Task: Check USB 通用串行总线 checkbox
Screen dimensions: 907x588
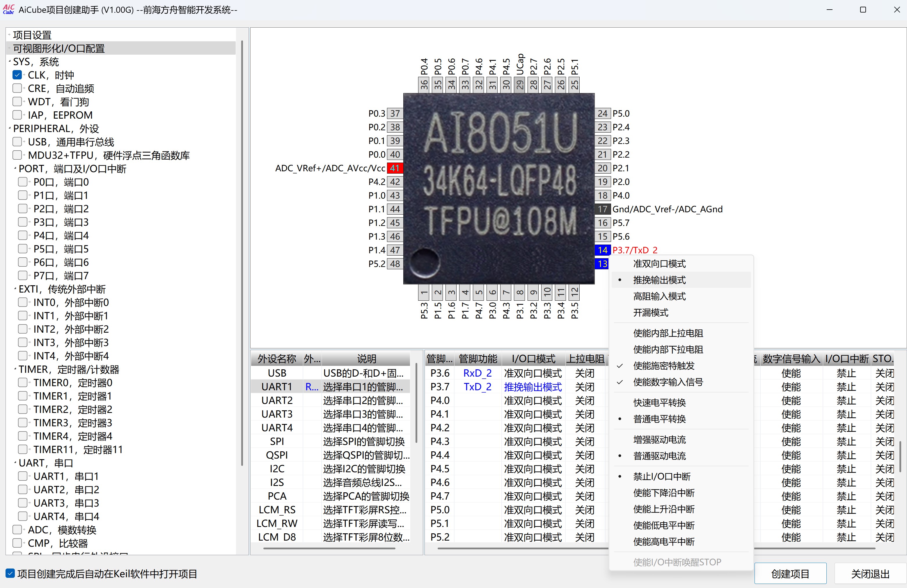Action: pos(17,142)
